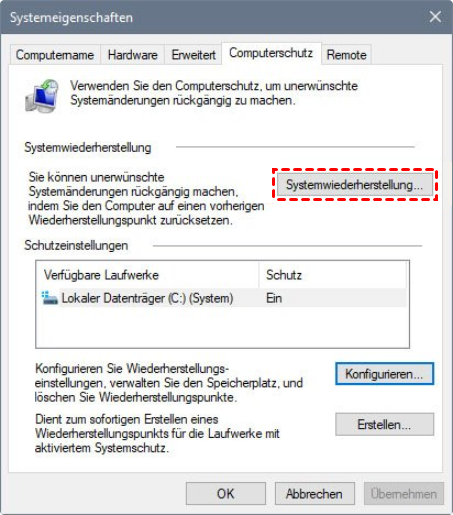This screenshot has width=453, height=515.
Task: Click the Systemeigenschaften title bar
Action: click(x=213, y=17)
